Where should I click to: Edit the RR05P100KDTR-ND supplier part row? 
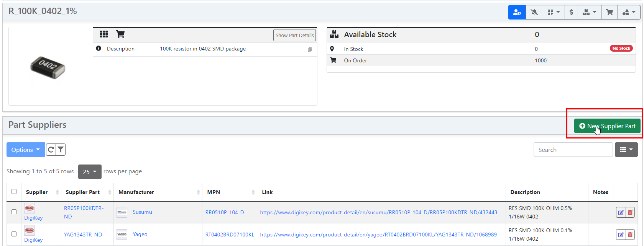pyautogui.click(x=621, y=213)
